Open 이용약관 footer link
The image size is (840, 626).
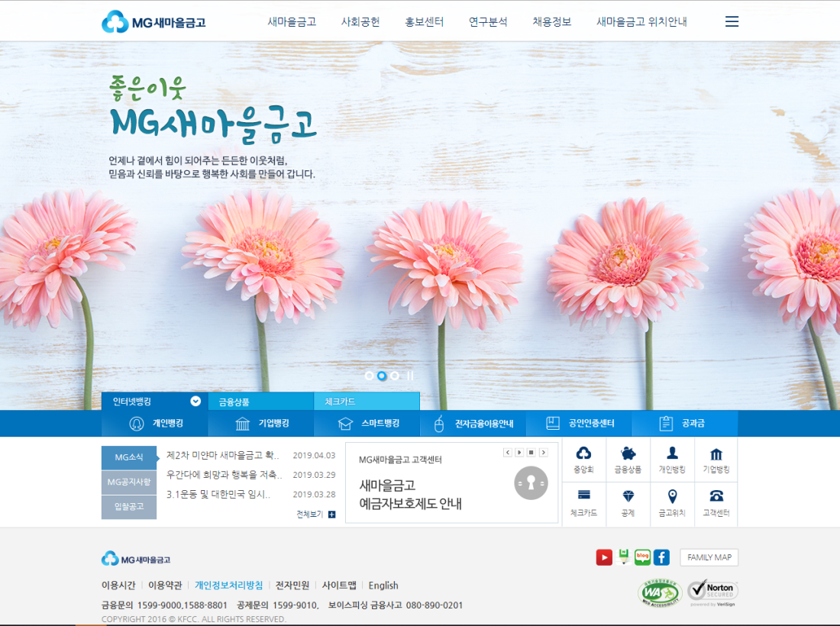(x=165, y=586)
